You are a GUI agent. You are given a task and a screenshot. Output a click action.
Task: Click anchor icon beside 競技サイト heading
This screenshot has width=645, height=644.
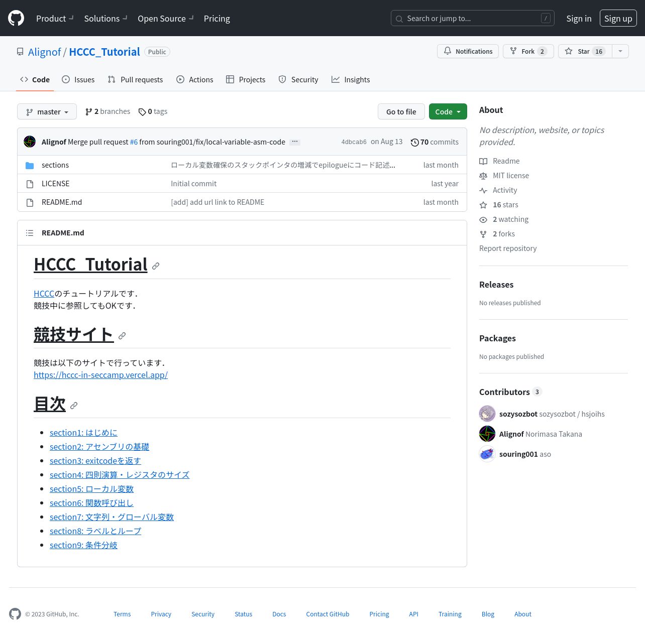(x=122, y=336)
